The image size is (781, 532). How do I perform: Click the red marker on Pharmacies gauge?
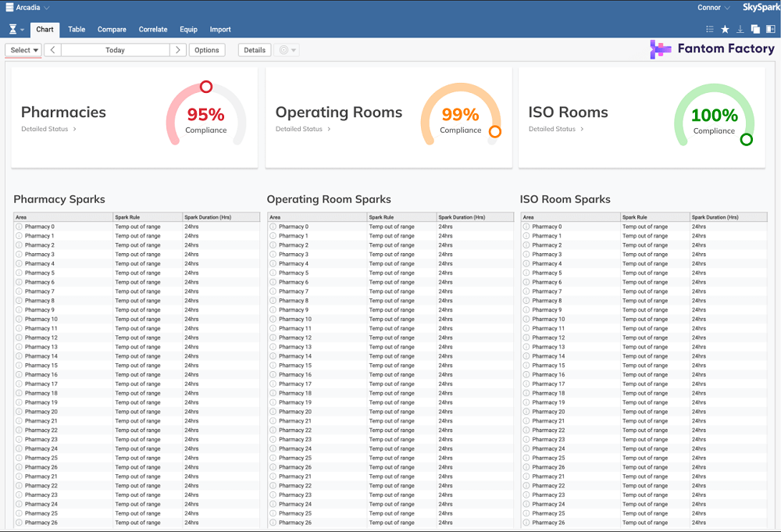(x=206, y=87)
